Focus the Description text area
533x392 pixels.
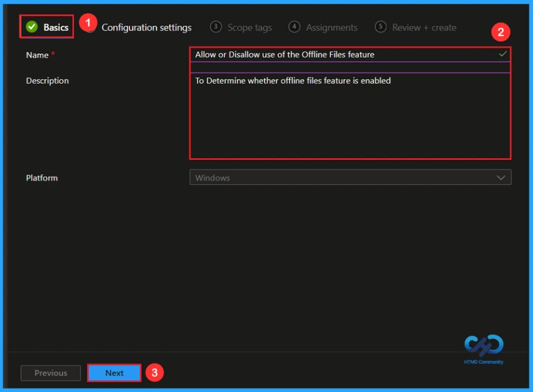click(x=350, y=116)
